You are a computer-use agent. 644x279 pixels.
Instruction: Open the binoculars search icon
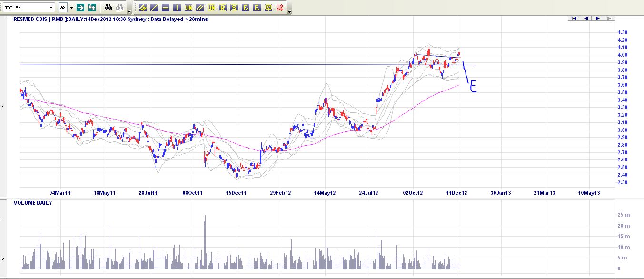(108, 8)
